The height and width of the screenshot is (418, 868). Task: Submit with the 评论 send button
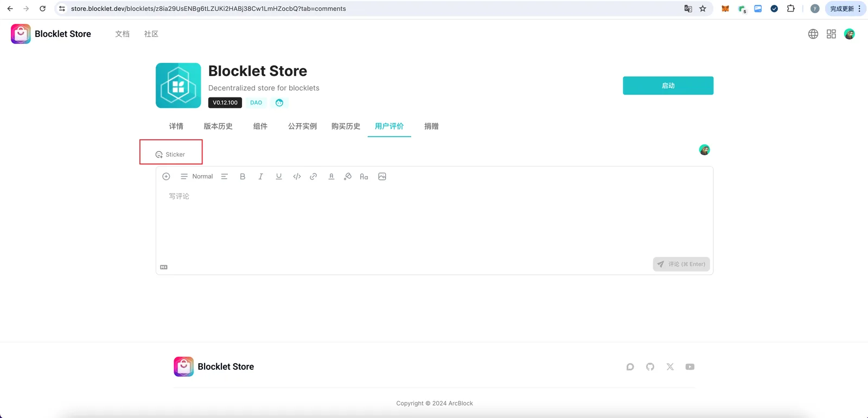pos(681,264)
